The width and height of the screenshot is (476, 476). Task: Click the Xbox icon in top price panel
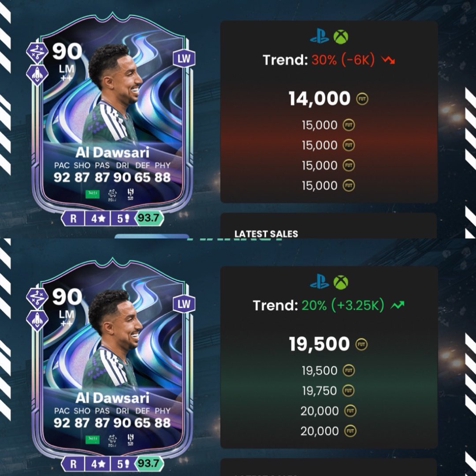341,37
